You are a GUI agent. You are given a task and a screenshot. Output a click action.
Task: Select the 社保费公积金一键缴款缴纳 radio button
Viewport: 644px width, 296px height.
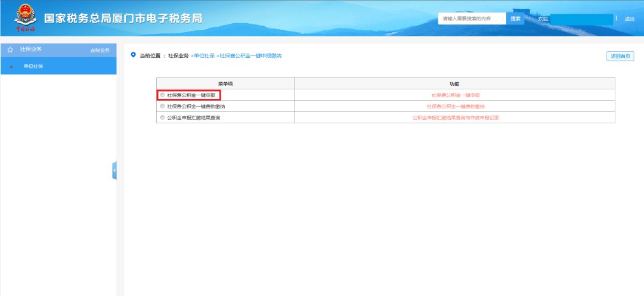tap(163, 106)
